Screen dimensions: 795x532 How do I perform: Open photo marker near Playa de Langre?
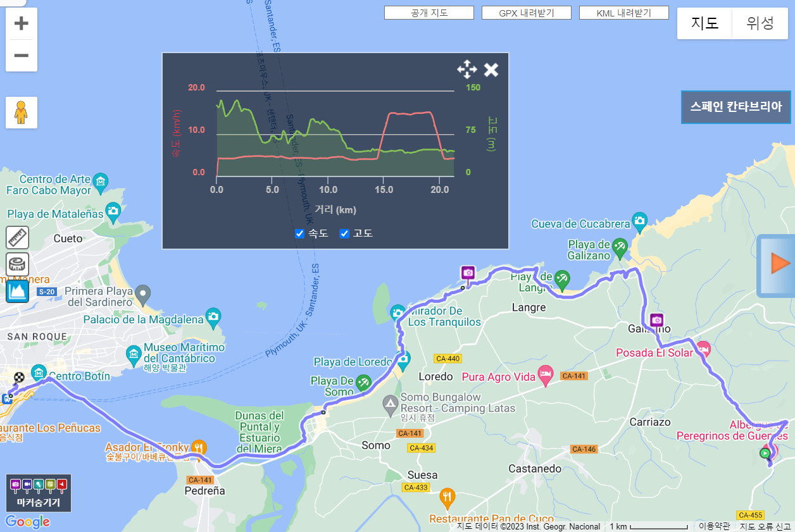pyautogui.click(x=468, y=273)
